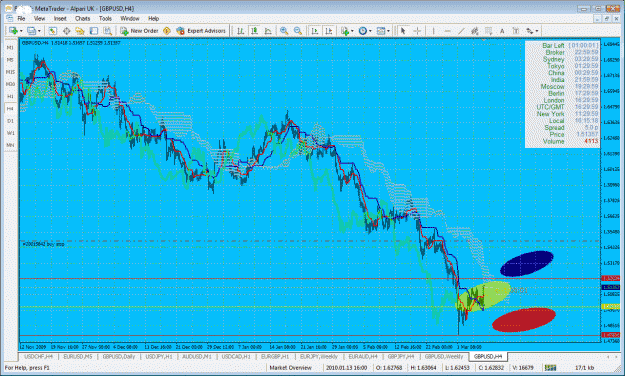Click the Templates toolbar icon
The image size is (625, 376).
pos(381,31)
